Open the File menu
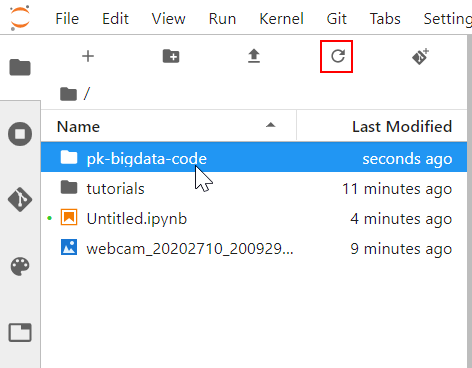The image size is (472, 368). pyautogui.click(x=67, y=19)
